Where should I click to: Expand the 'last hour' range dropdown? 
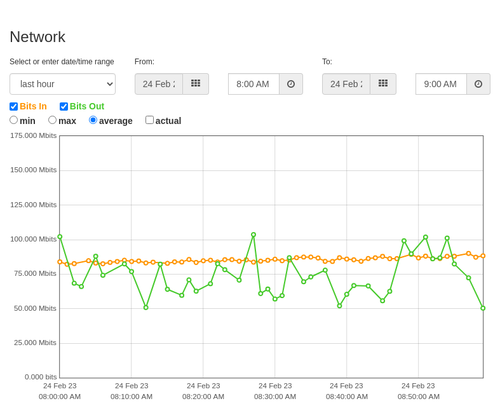click(63, 84)
